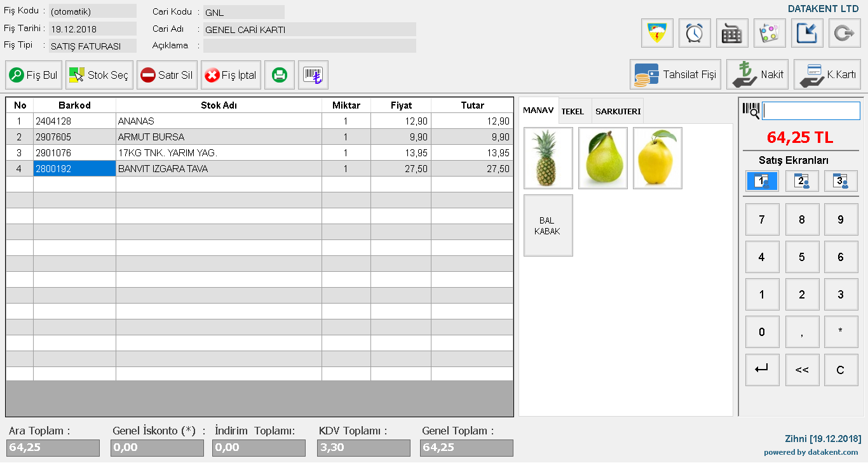Screen dimensions: 868x463
Task: Tap the keypad asterisk multiply key
Action: pyautogui.click(x=841, y=332)
